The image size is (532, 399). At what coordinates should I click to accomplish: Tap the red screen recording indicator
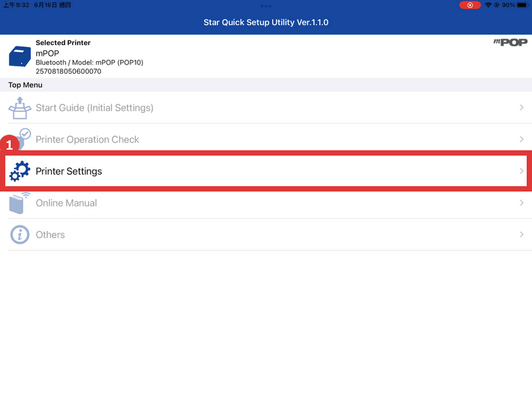470,5
